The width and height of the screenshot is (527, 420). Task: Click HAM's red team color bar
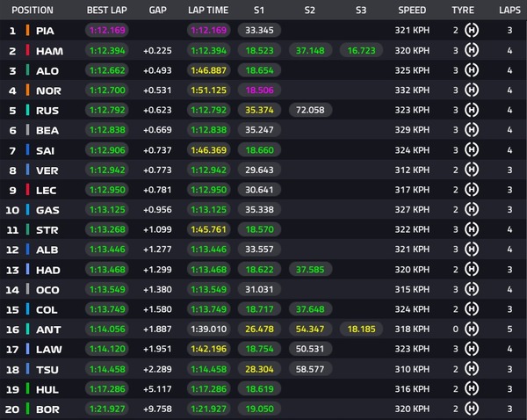coord(28,52)
